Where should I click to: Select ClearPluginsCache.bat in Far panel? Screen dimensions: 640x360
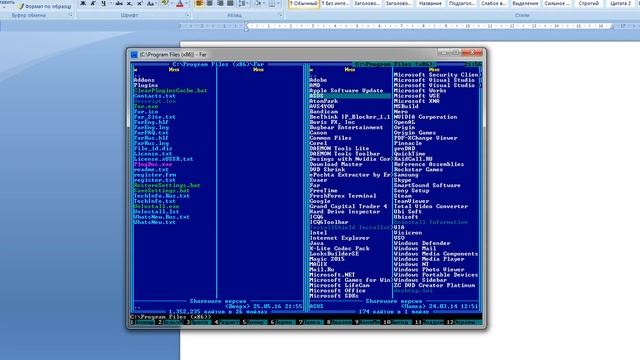click(171, 91)
